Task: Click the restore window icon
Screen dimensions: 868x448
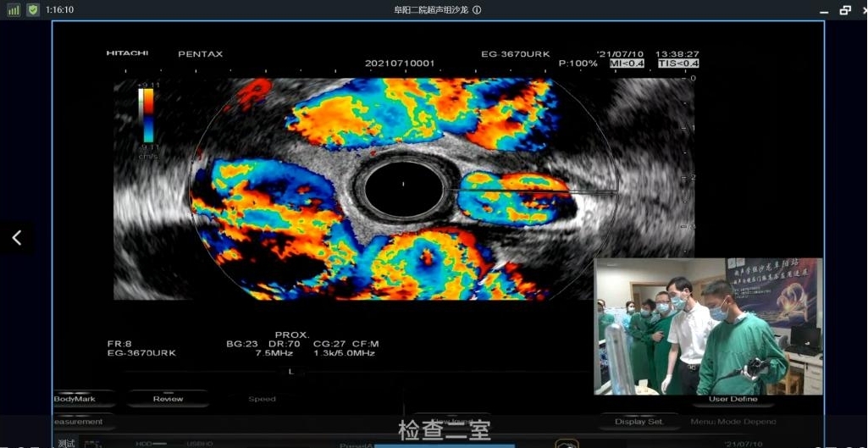Action: pos(844,9)
